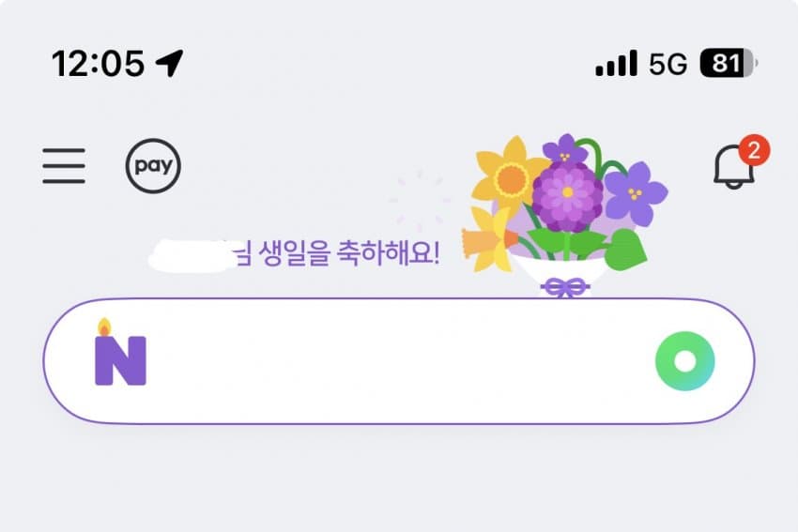Screen dimensions: 798x532
Task: Tap the candle flame above the N logo
Action: click(103, 327)
